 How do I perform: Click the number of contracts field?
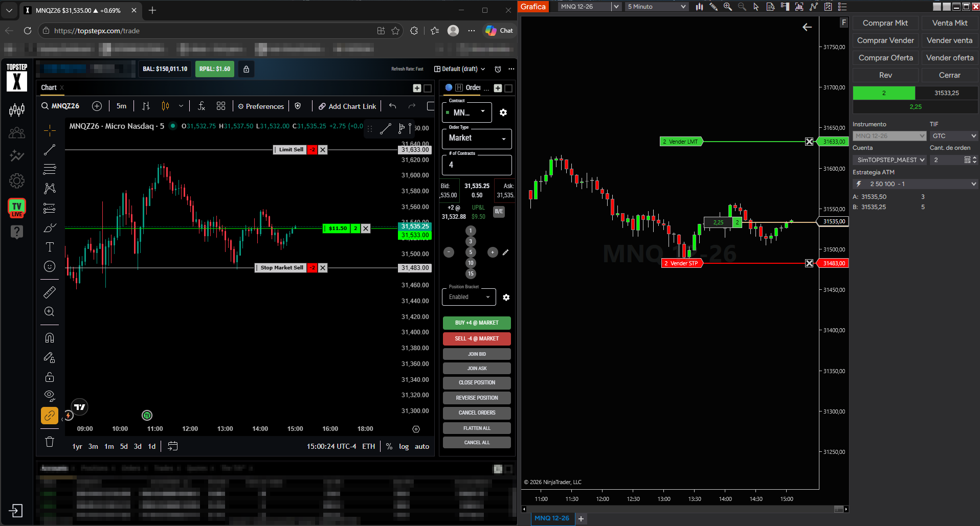pyautogui.click(x=477, y=165)
